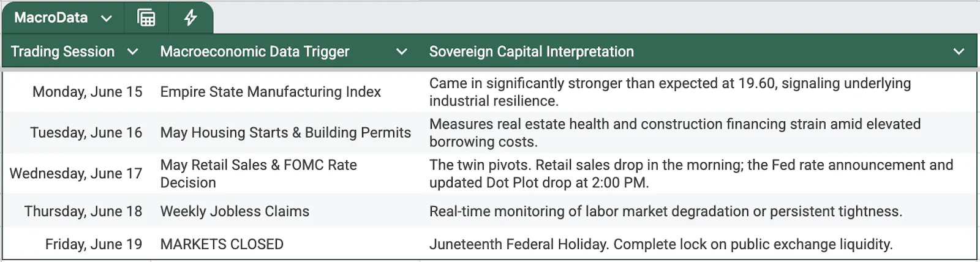Click the Empire State Manufacturing Index cell
This screenshot has width=980, height=262.
[x=285, y=92]
